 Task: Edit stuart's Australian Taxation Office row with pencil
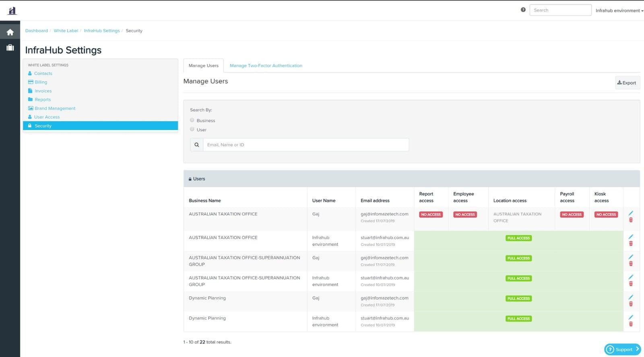pos(631,237)
